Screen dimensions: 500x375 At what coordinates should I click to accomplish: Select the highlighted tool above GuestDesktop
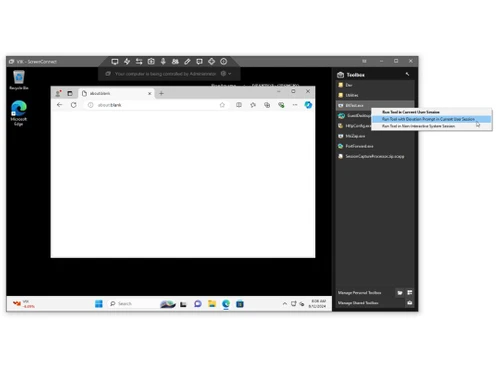375,105
